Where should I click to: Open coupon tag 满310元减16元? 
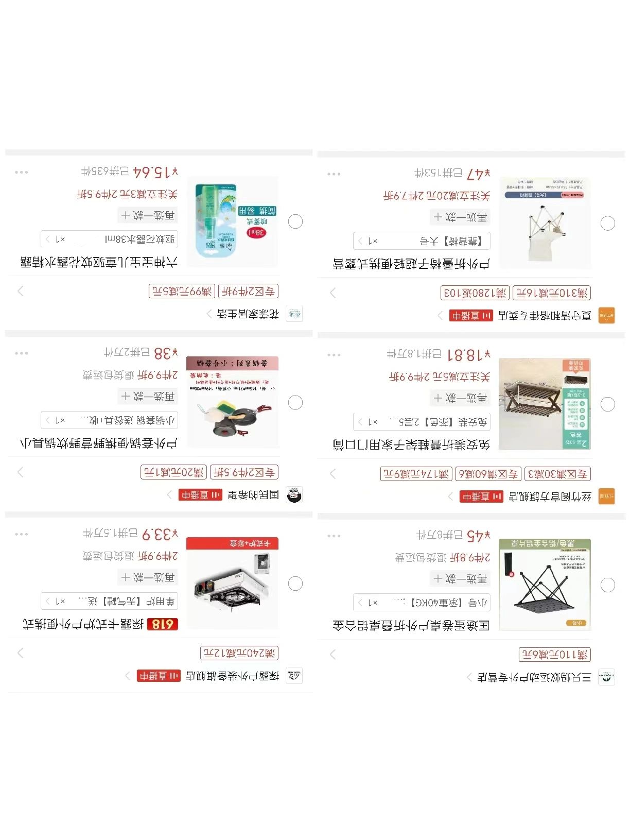[552, 293]
